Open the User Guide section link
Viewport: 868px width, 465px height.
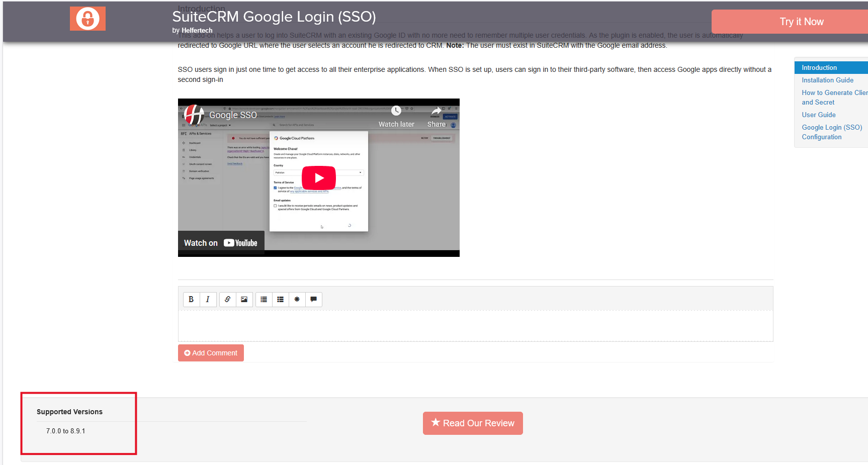pos(818,115)
